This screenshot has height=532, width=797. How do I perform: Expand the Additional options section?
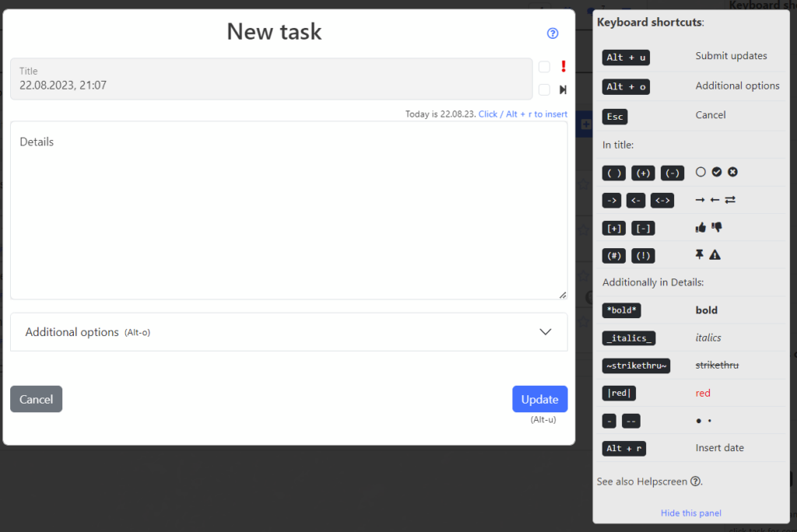(x=288, y=332)
